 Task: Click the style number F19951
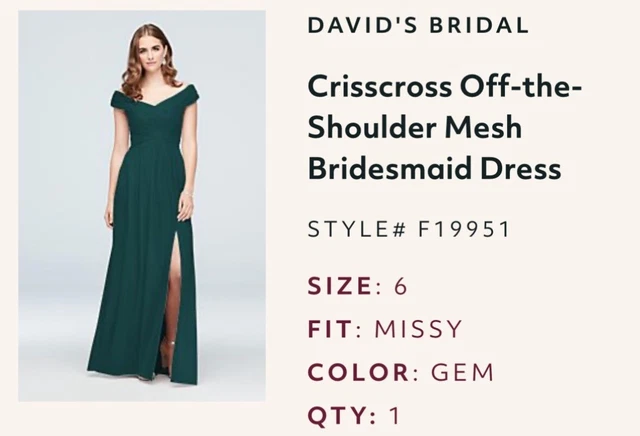[x=464, y=229]
